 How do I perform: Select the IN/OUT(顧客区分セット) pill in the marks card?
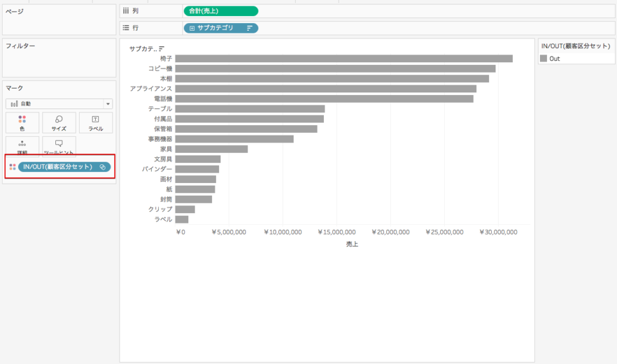pos(64,167)
